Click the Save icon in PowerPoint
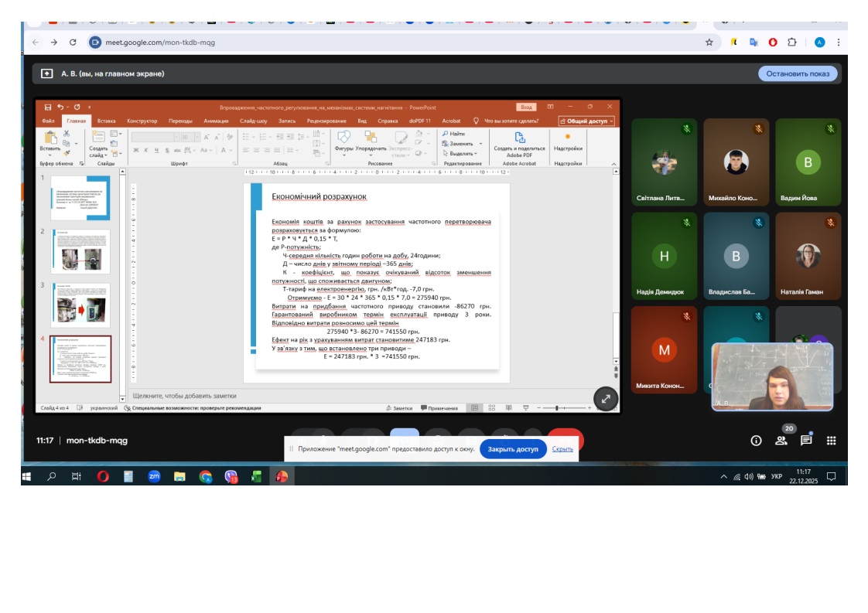 click(48, 107)
